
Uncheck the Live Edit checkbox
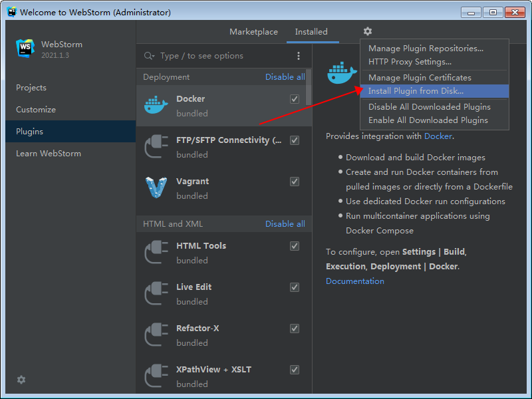coord(295,287)
